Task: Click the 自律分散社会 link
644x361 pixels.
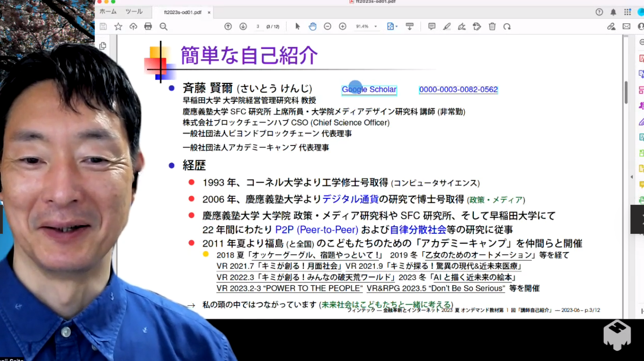Action: (x=419, y=230)
